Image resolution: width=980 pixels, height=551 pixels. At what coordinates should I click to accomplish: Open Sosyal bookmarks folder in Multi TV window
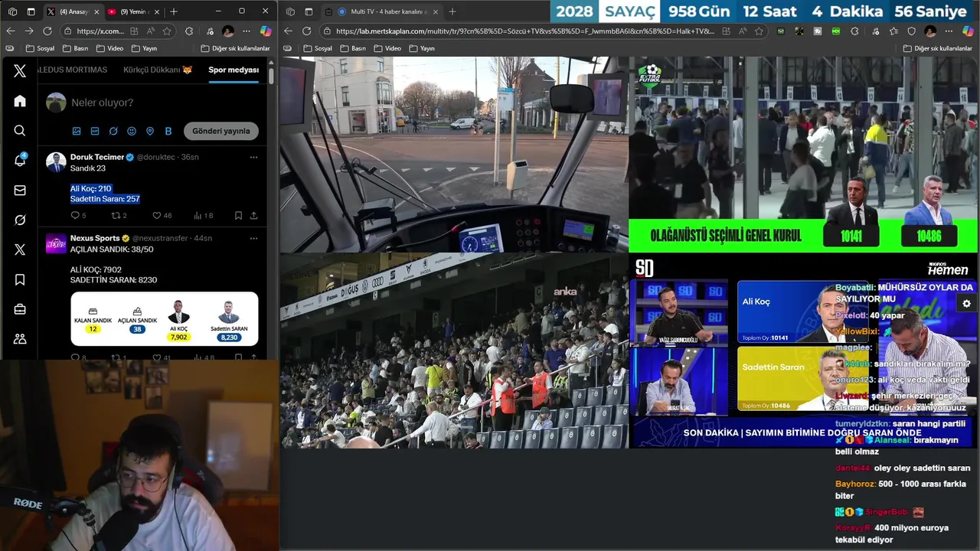(x=318, y=48)
